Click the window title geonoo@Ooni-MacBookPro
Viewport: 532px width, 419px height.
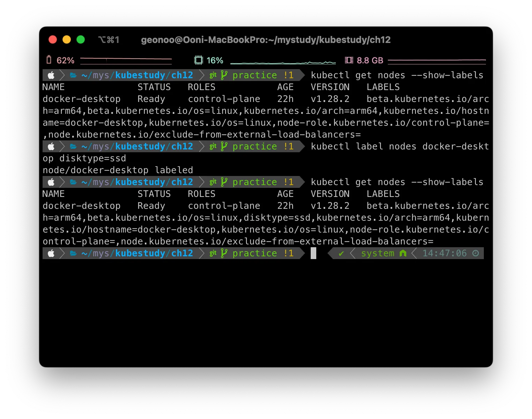(266, 40)
